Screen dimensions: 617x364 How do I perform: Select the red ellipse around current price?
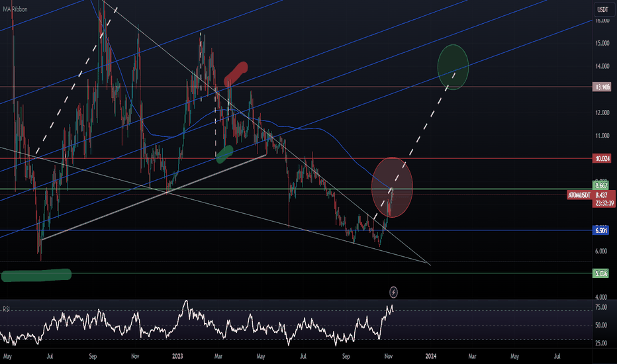392,187
